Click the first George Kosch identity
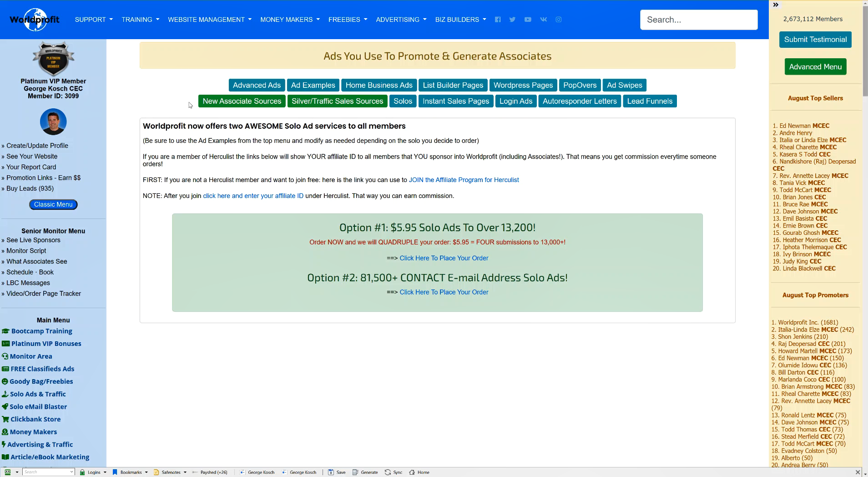 click(257, 472)
